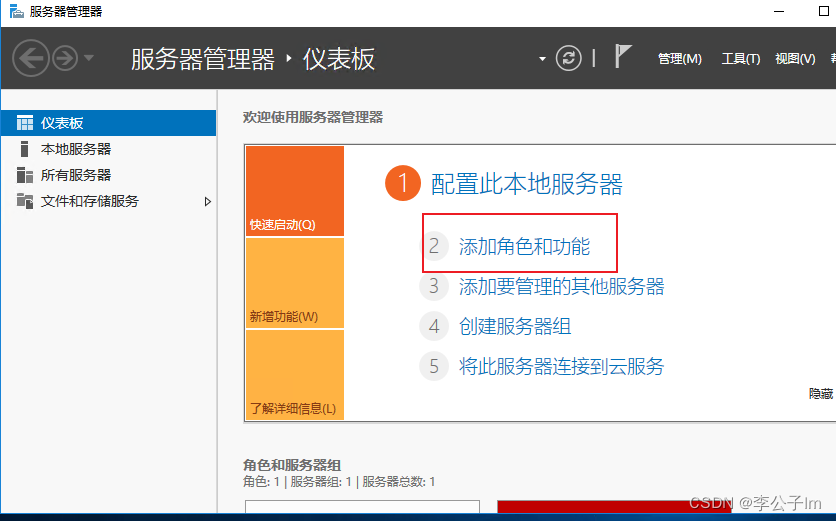Click 服务器管理器 in the breadcrumb header
This screenshot has height=521, width=836.
click(x=203, y=59)
